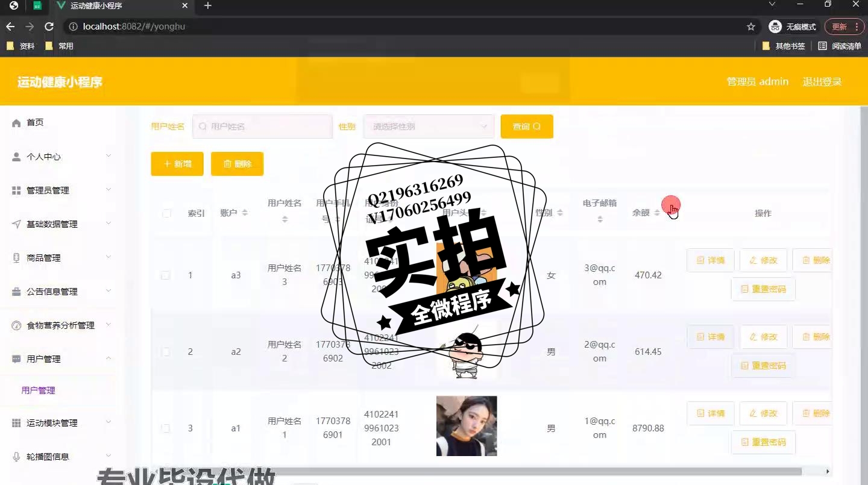Go back with the browser back arrow

coord(10,27)
